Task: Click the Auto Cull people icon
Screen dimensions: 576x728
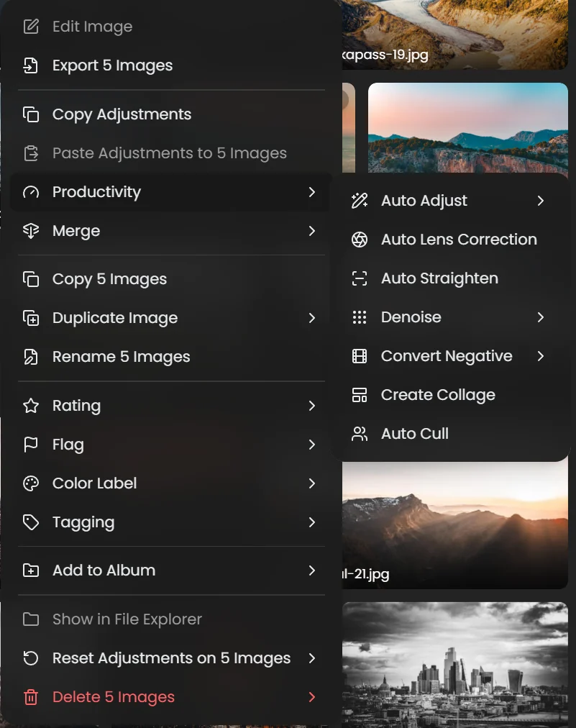Action: pos(360,434)
